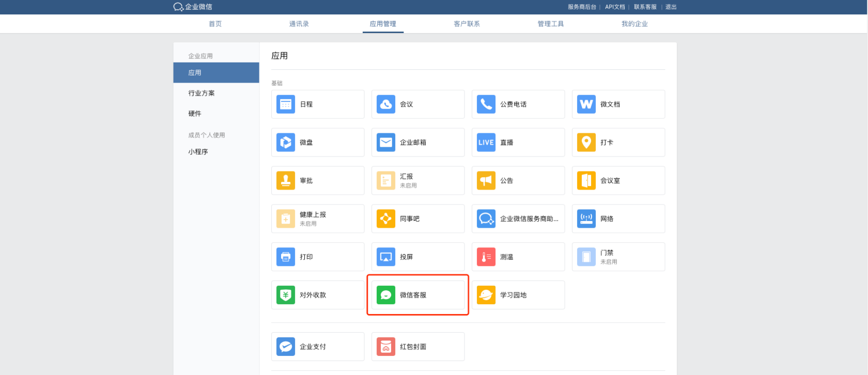Open the 学习园地 planet icon

(486, 295)
